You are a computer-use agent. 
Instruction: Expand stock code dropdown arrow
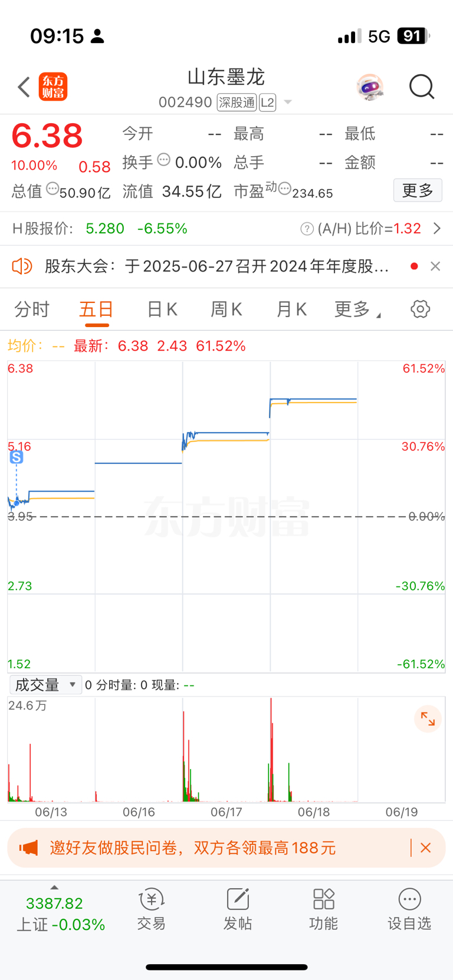288,102
